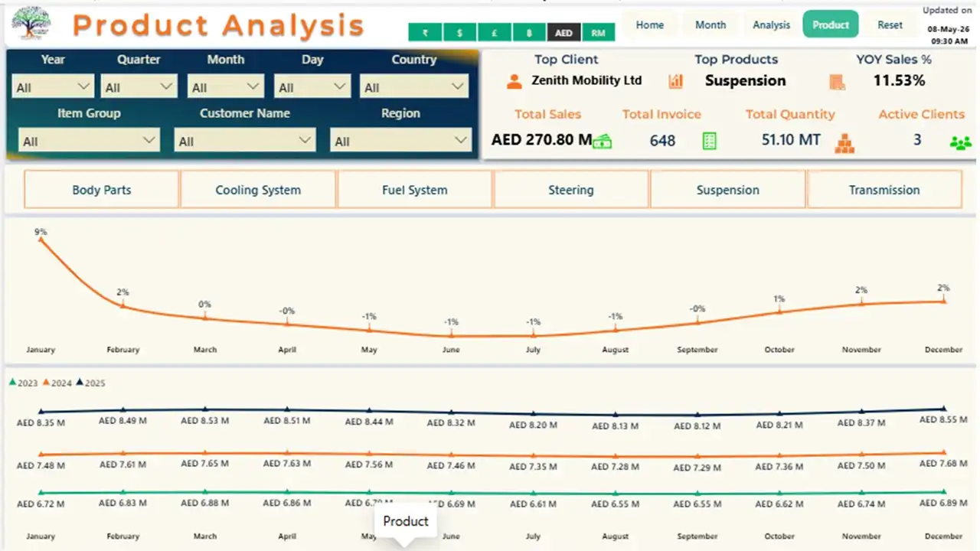The image size is (980, 551).
Task: Switch to the Month page tab
Action: coord(710,24)
